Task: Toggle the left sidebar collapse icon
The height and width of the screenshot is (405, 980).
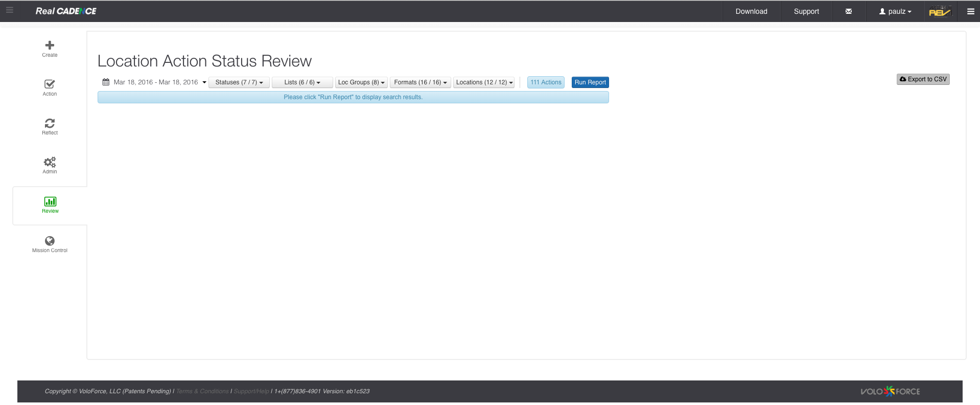Action: coord(9,10)
